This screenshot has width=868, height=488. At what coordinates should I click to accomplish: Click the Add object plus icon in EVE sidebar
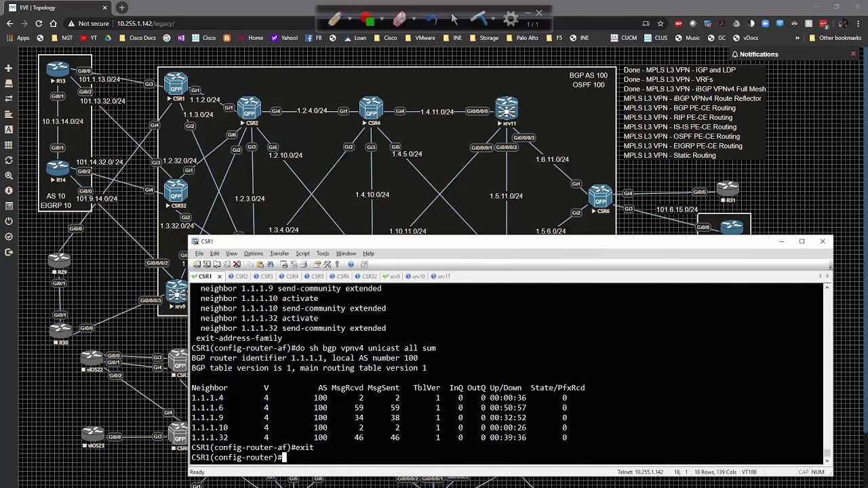point(8,68)
